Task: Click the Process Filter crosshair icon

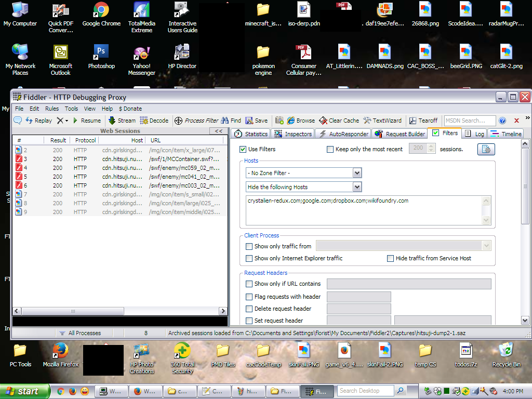Action: click(179, 121)
